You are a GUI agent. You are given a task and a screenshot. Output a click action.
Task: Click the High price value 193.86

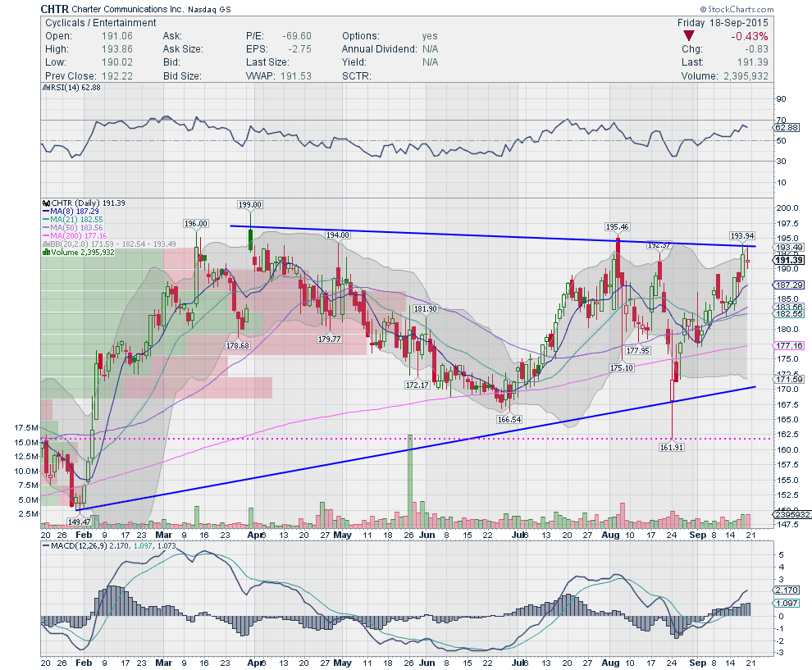117,49
